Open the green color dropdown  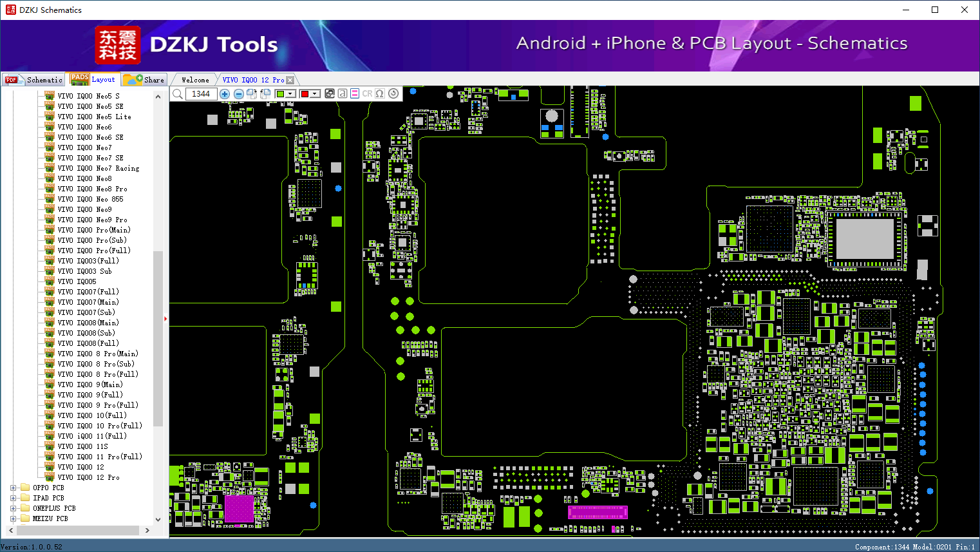pos(291,94)
